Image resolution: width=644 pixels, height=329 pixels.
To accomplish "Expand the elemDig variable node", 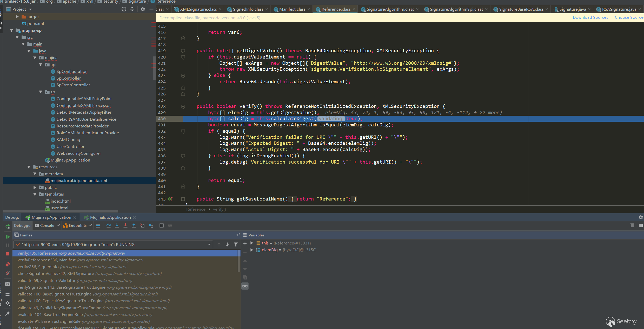I will (x=252, y=250).
